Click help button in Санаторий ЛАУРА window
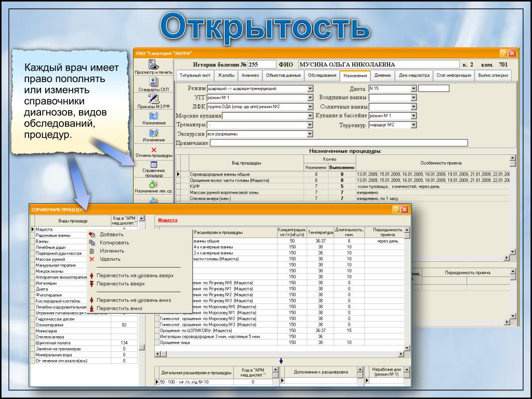The height and width of the screenshot is (399, 532). [x=503, y=53]
